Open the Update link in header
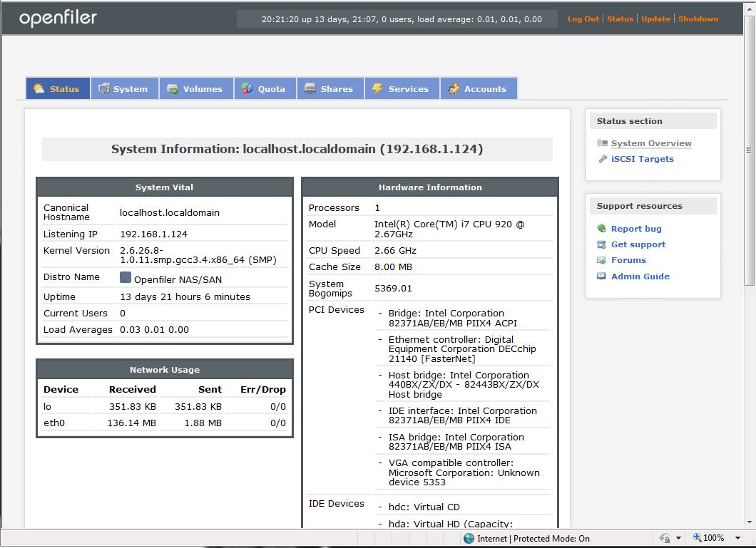Screen dimensions: 756x548 tap(655, 19)
